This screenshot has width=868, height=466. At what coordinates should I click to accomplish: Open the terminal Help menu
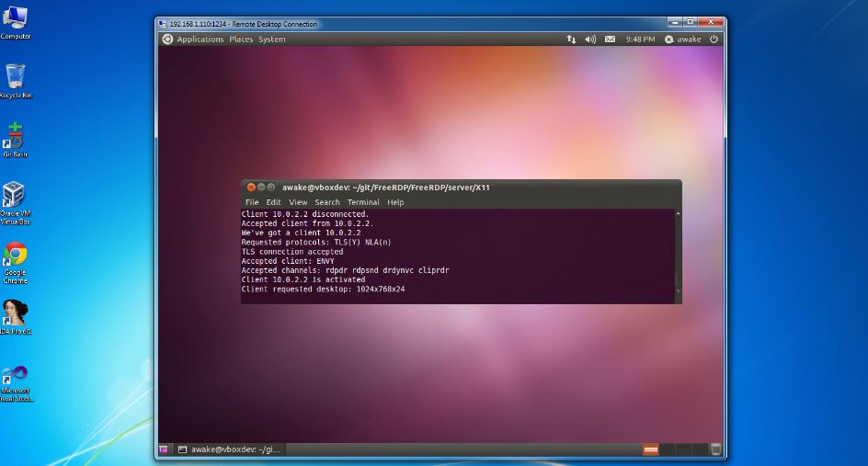tap(395, 202)
